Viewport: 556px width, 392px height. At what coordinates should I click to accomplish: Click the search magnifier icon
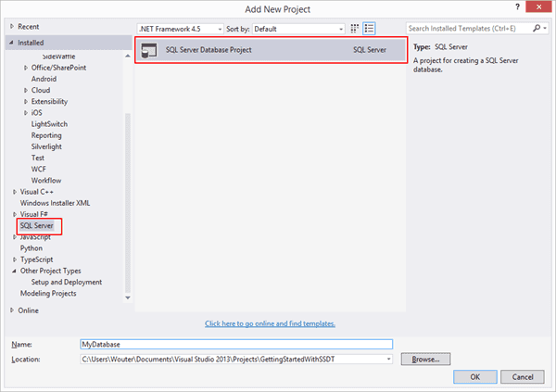(537, 28)
